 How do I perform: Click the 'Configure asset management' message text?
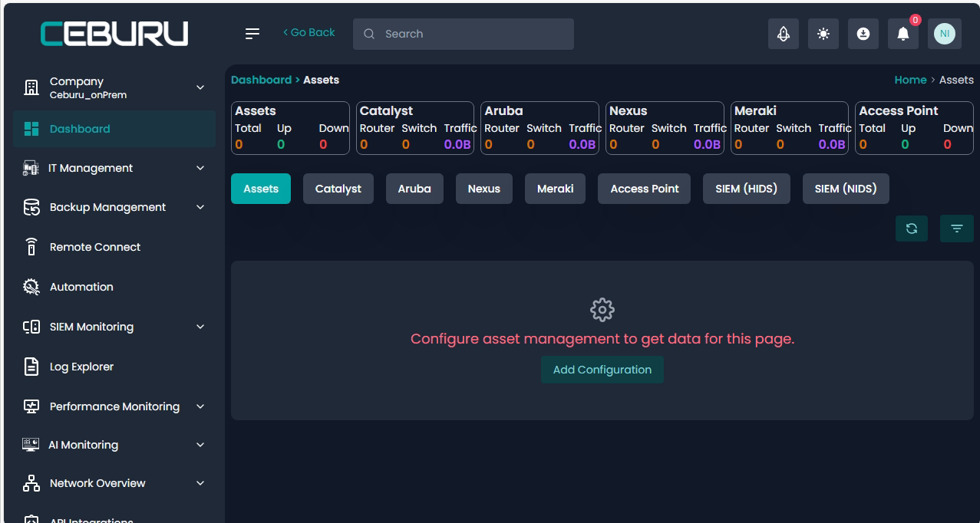point(602,339)
